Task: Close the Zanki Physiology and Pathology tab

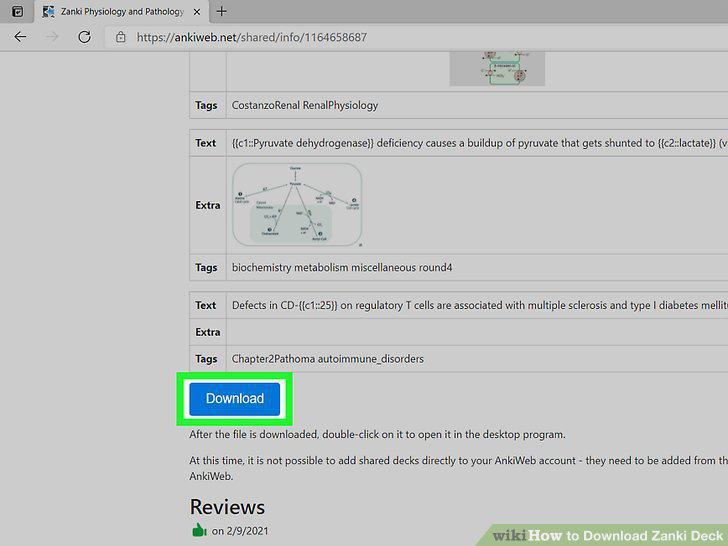Action: [x=197, y=12]
